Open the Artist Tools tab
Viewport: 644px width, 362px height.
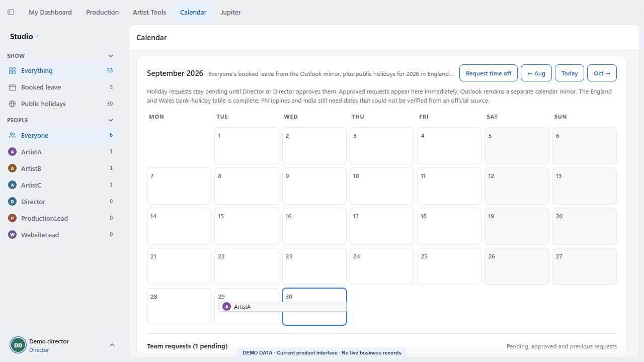point(149,12)
